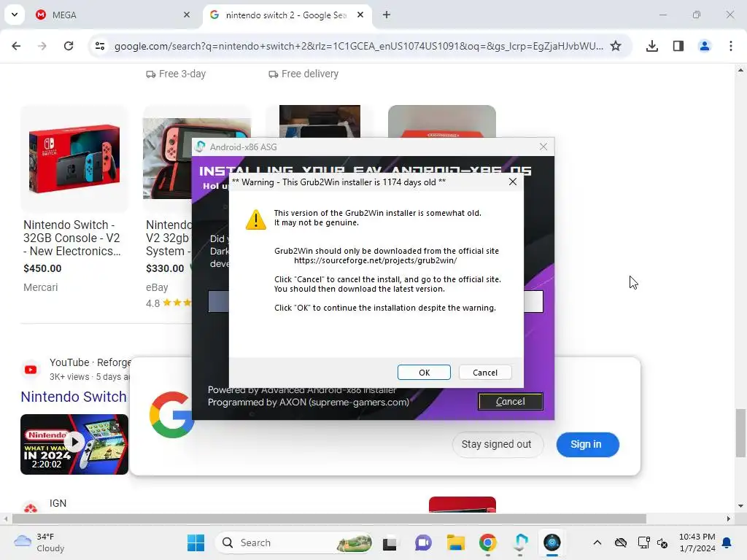Click the IGN result source
This screenshot has height=560, width=747.
(58, 503)
